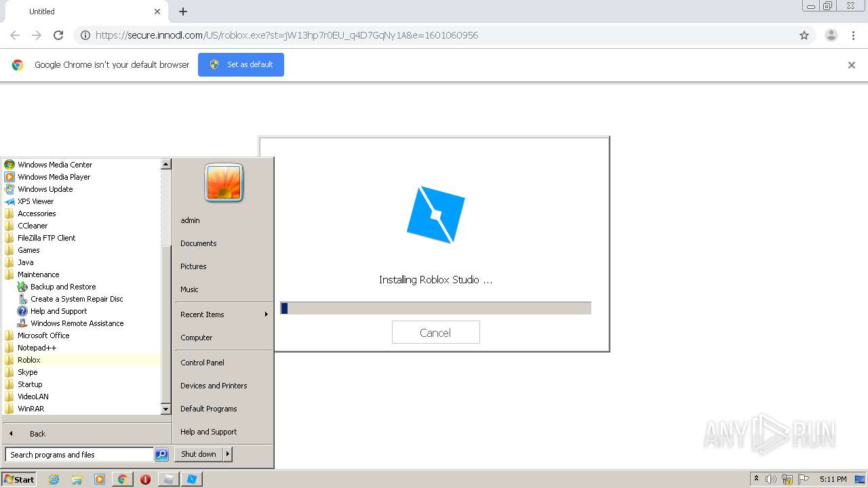Open the Chrome three-dot menu
This screenshot has width=868, height=488.
click(x=853, y=35)
